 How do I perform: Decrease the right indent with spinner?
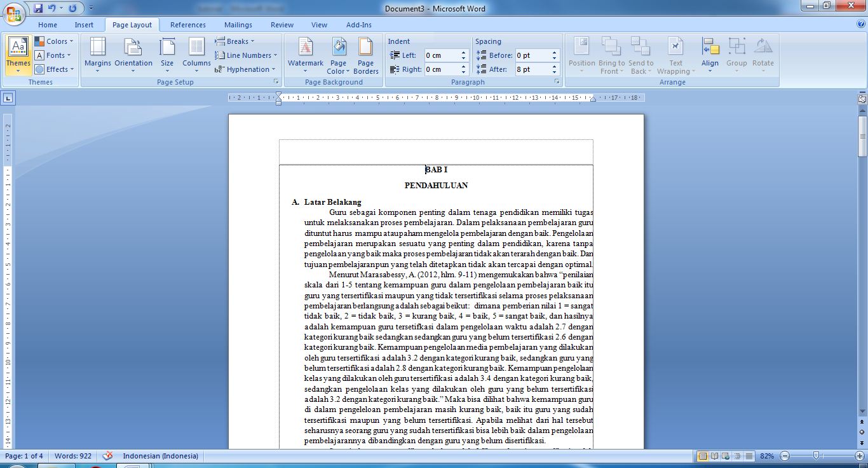click(x=464, y=72)
